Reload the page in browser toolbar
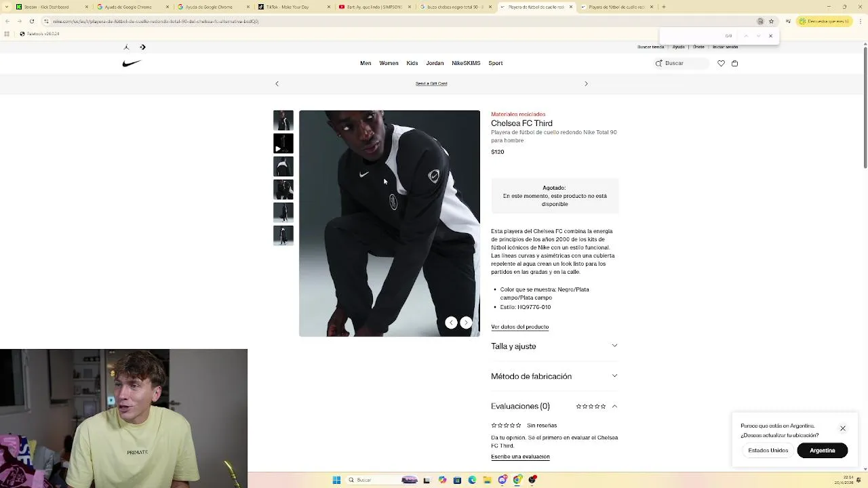 (x=31, y=21)
